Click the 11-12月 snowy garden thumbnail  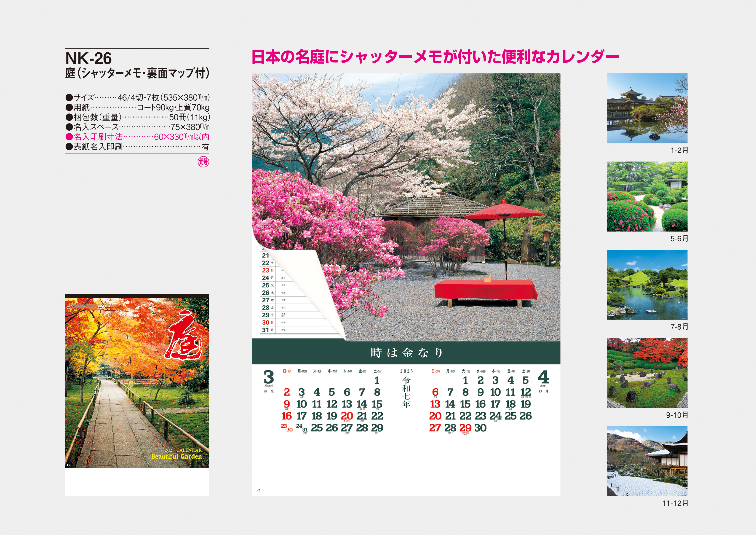click(x=647, y=461)
